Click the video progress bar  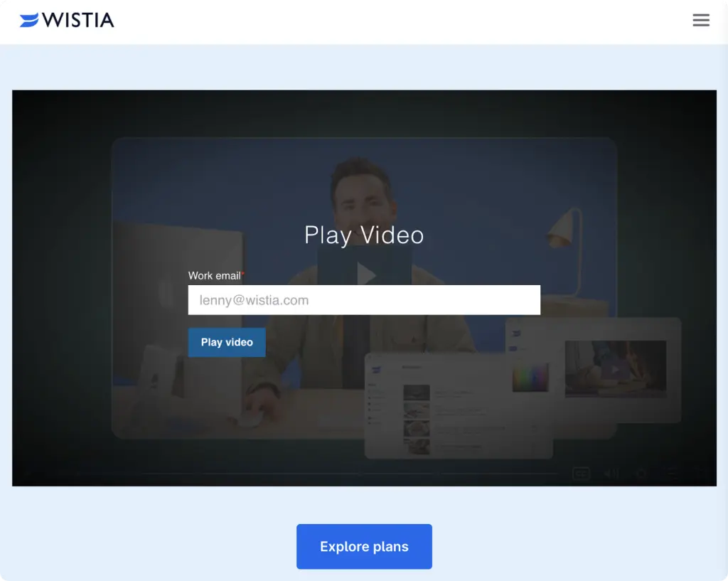[x=284, y=473]
